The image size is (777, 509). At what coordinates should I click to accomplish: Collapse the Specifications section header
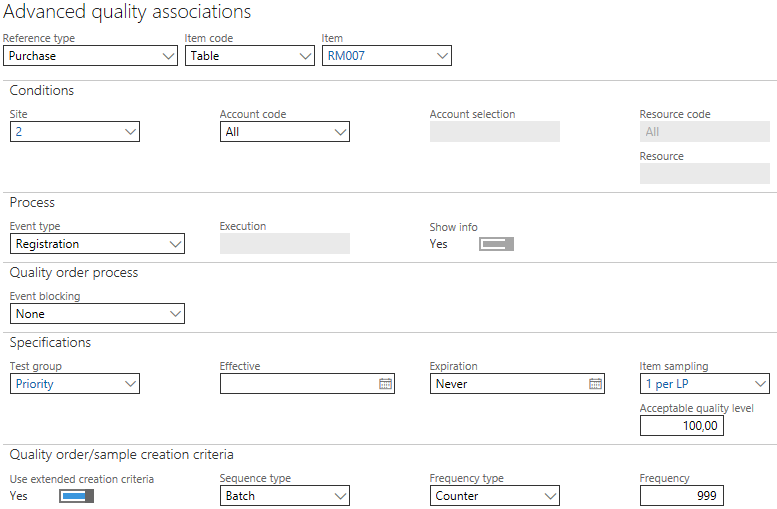coord(50,343)
